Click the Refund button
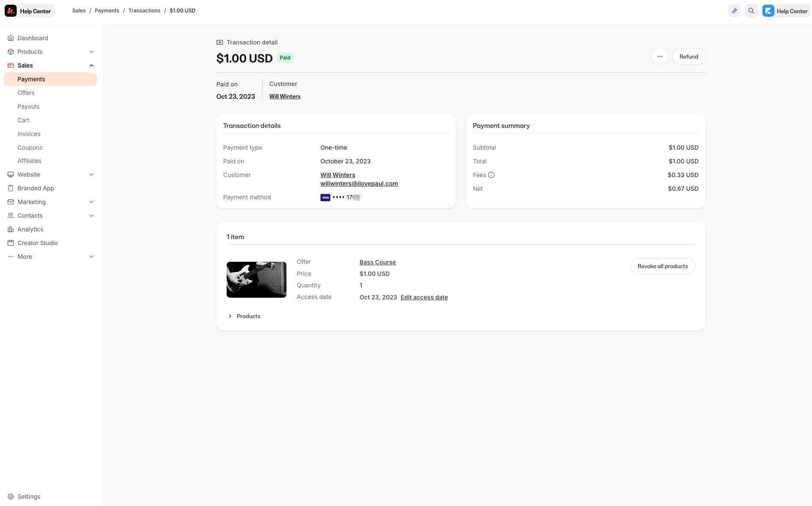The width and height of the screenshot is (812, 506). tap(688, 56)
